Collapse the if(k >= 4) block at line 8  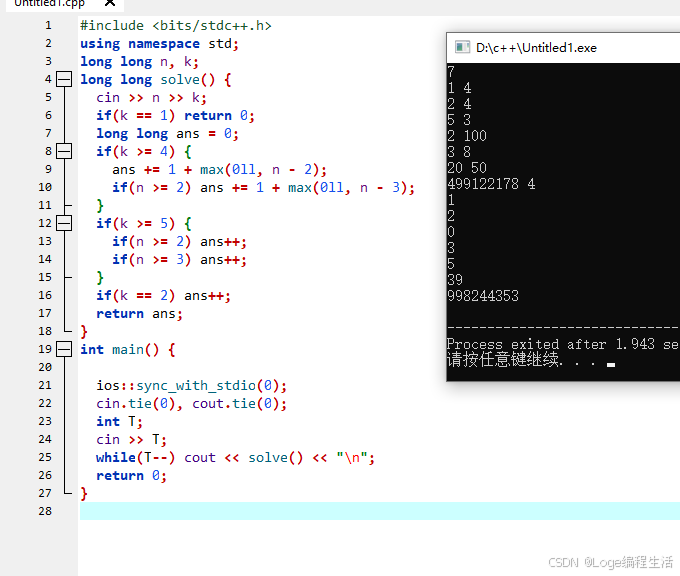pos(64,151)
